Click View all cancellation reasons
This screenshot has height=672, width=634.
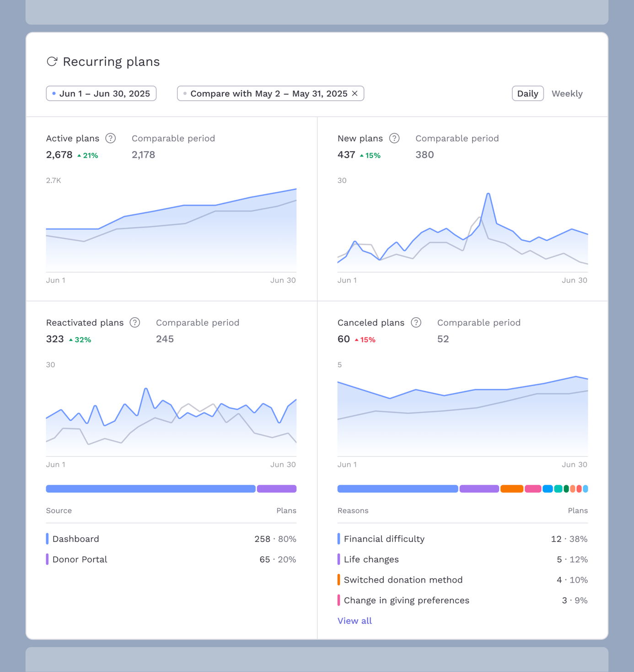point(355,621)
